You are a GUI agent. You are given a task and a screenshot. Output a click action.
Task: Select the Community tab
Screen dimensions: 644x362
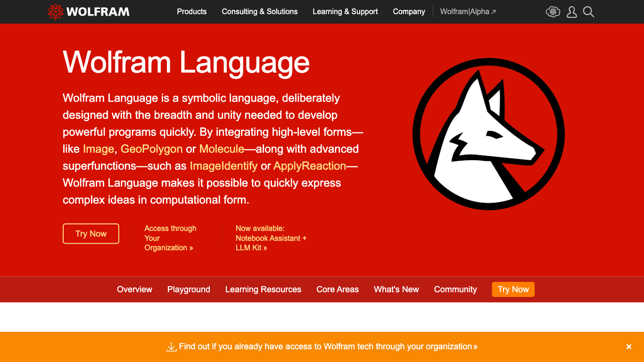coord(455,289)
